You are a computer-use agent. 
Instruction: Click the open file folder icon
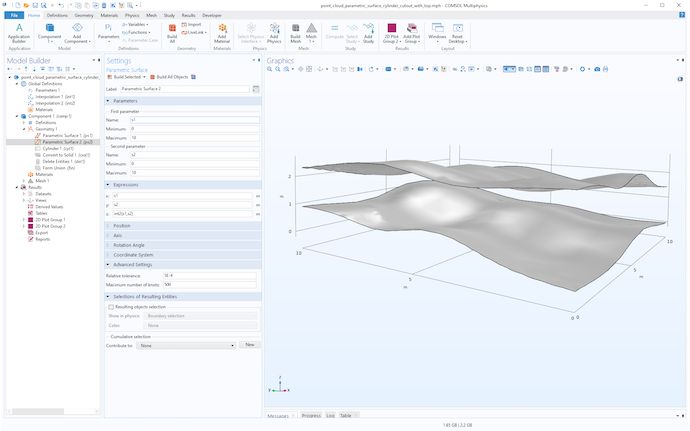coord(26,5)
